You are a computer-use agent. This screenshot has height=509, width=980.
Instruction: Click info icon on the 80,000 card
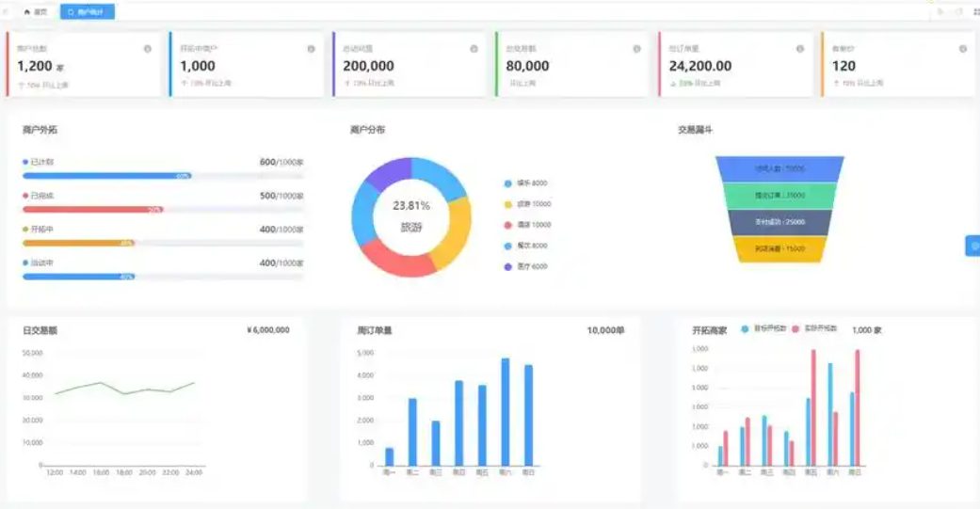pyautogui.click(x=636, y=49)
